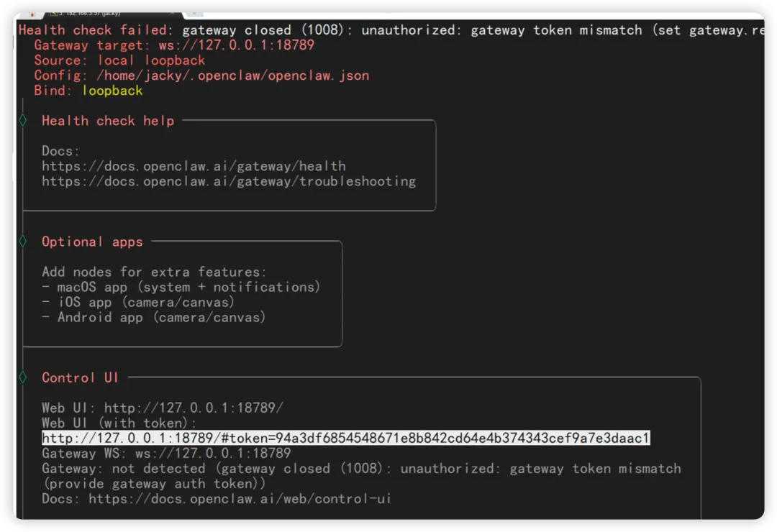The width and height of the screenshot is (777, 532).
Task: Select the 'iOS app (camera/canvas)' line
Action: (x=138, y=302)
